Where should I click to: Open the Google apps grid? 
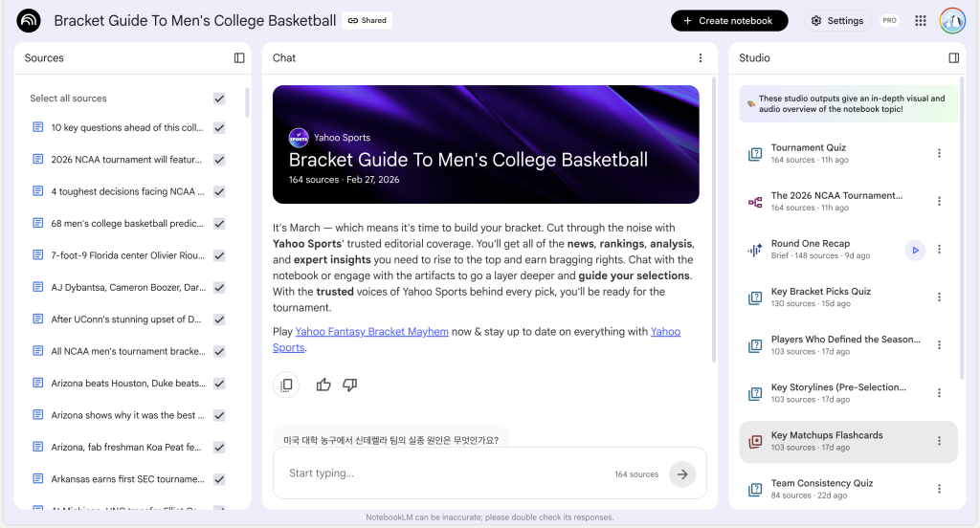coord(921,20)
